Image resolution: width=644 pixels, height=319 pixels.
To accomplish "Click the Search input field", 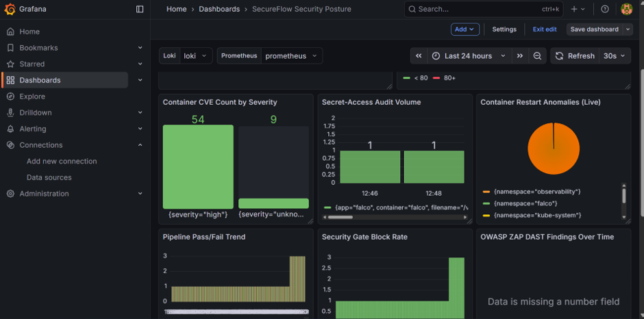I will tap(484, 9).
